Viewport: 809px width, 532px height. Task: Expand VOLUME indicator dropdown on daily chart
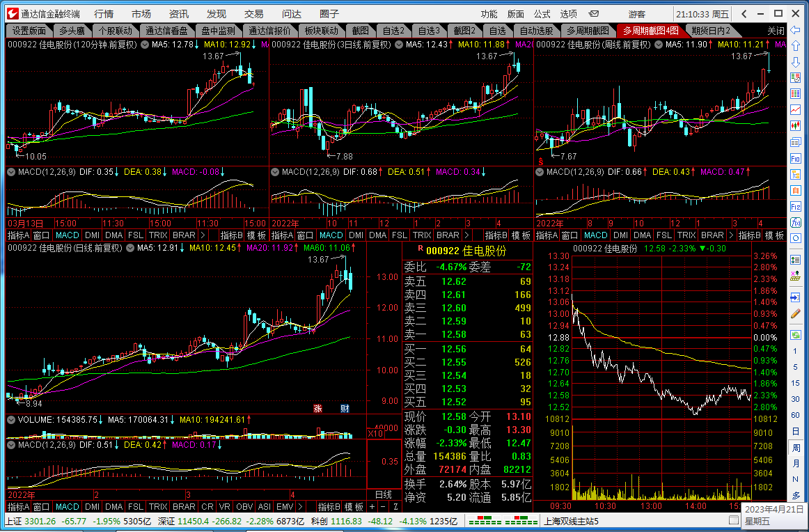pos(11,420)
